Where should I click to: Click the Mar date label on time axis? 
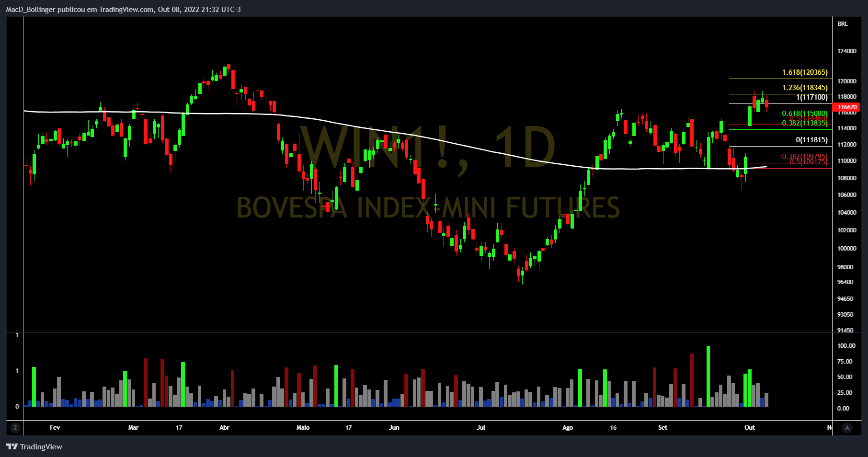(133, 428)
